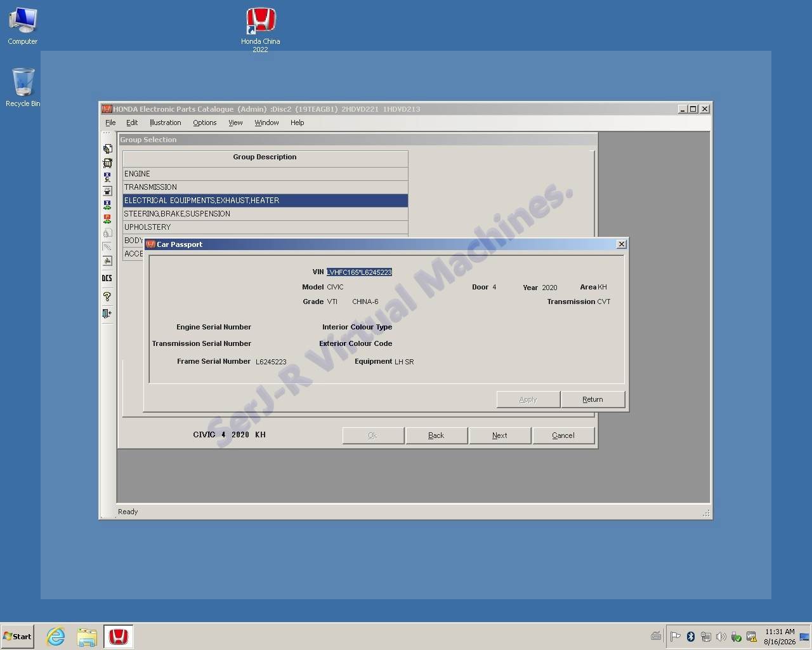This screenshot has width=812, height=650.
Task: Select the UPHOLSTERY group row
Action: click(x=265, y=227)
